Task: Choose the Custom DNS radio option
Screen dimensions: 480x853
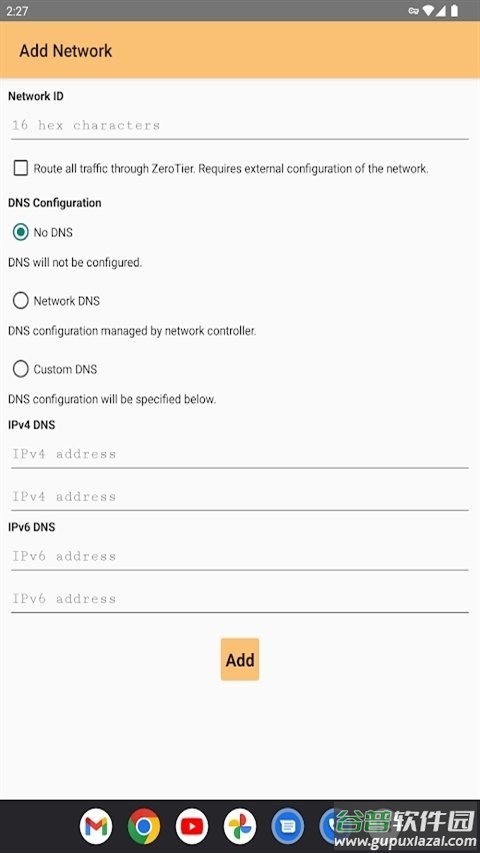Action: click(21, 369)
